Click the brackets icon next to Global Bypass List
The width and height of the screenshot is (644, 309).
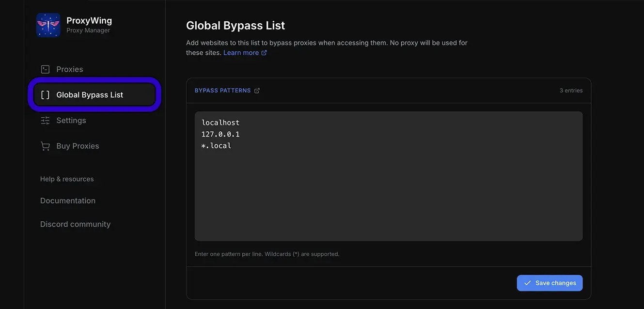pos(44,94)
